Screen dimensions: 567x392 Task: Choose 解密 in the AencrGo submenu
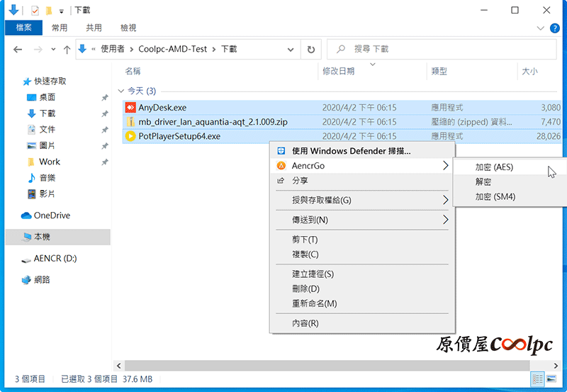tap(483, 182)
